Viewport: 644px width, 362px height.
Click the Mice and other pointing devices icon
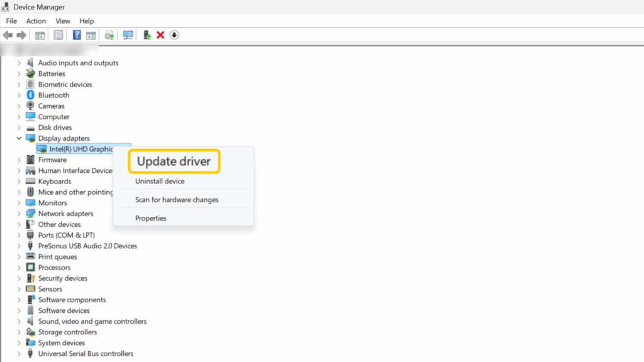click(30, 192)
